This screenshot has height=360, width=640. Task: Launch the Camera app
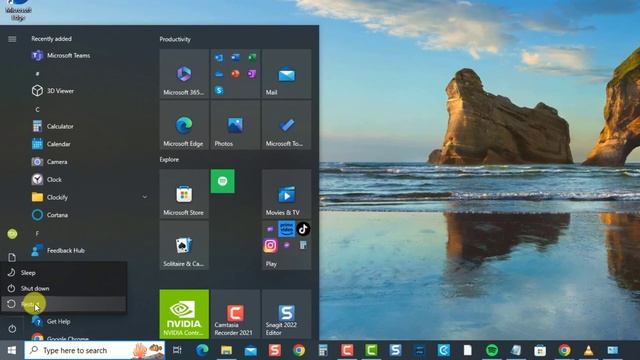(x=50, y=162)
